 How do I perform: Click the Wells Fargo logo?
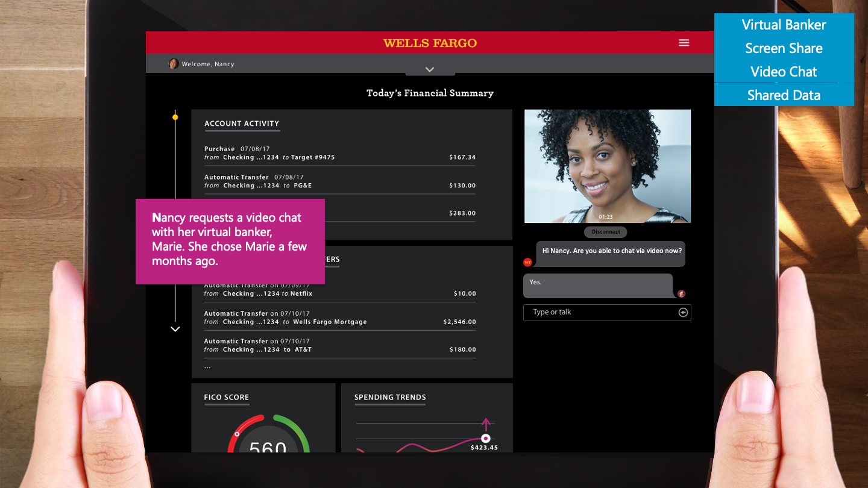coord(430,43)
